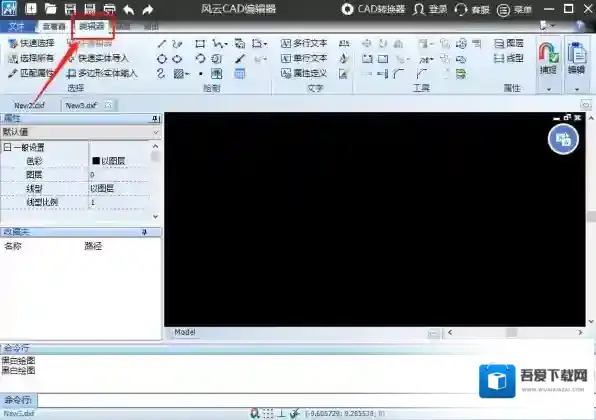Click 选择所有 select all
Image resolution: width=596 pixels, height=420 pixels.
tap(32, 58)
